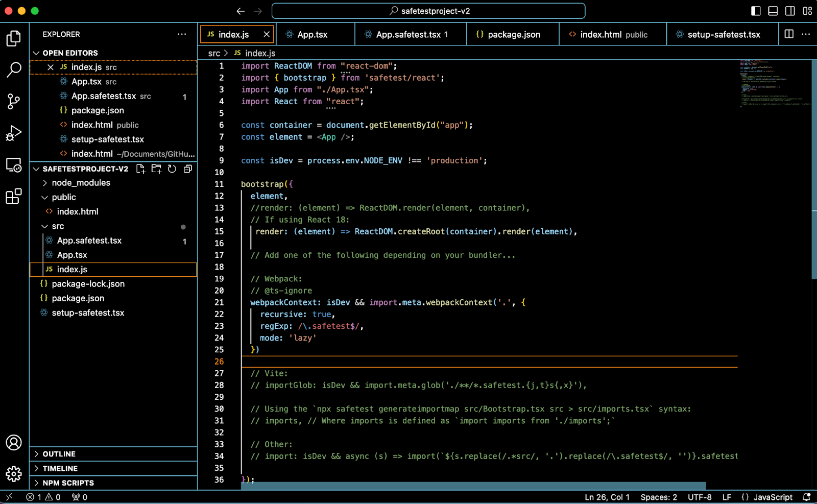Viewport: 817px width, 504px height.
Task: Collapse the src folder
Action: tap(113, 226)
